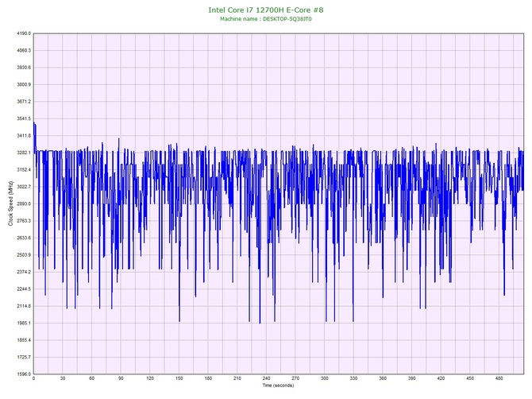Click the 2374.2 y-axis value
This screenshot has width=532, height=399.
tap(24, 272)
